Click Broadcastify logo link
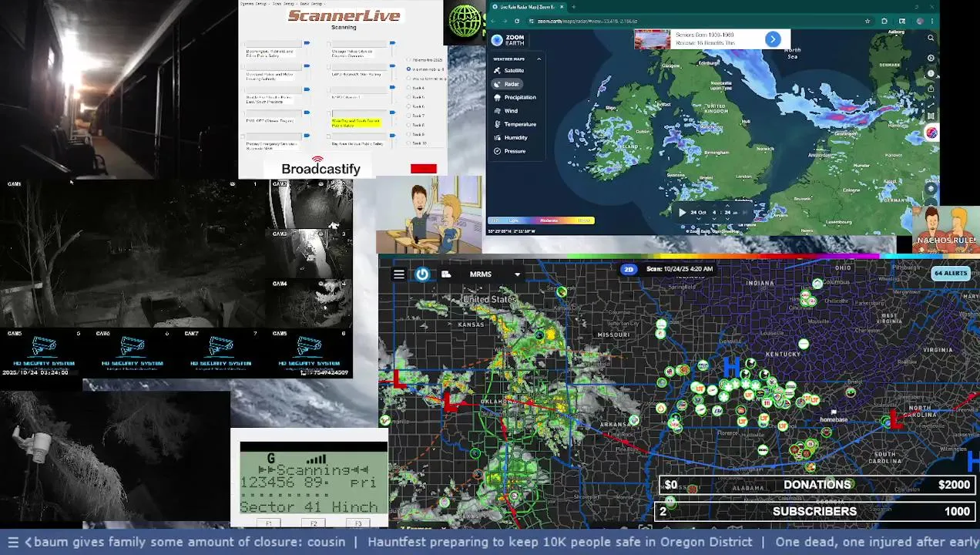 321,167
